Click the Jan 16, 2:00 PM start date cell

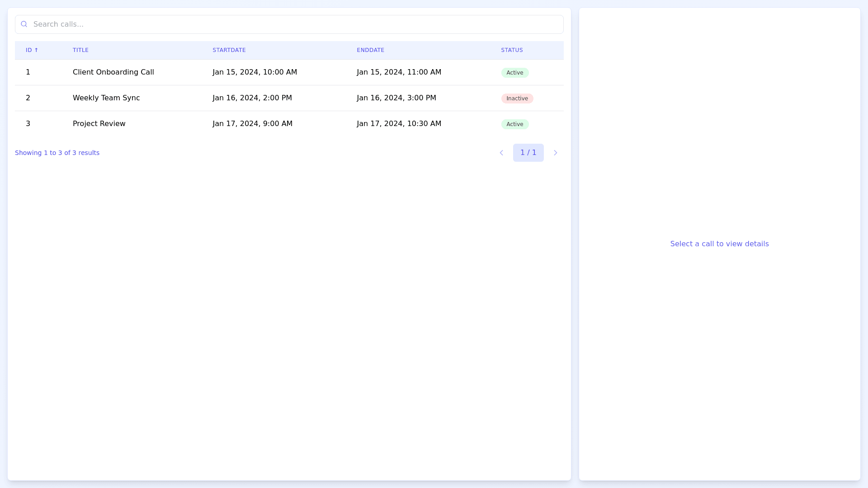pos(252,98)
